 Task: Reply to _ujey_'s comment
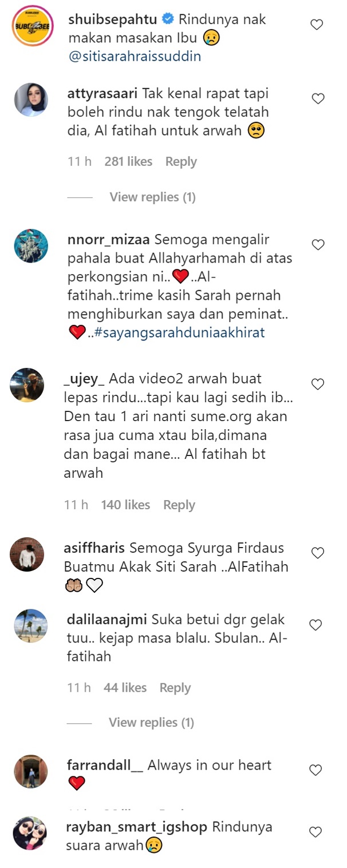(x=179, y=505)
